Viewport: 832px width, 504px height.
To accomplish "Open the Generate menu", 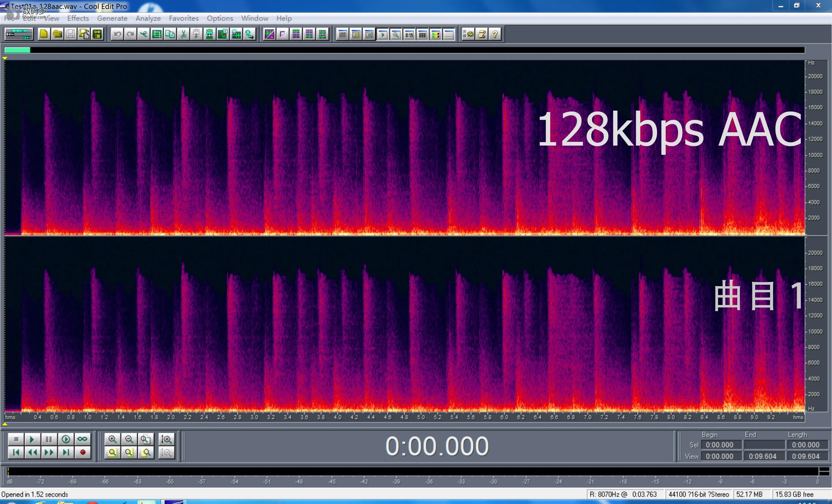I will [x=112, y=18].
